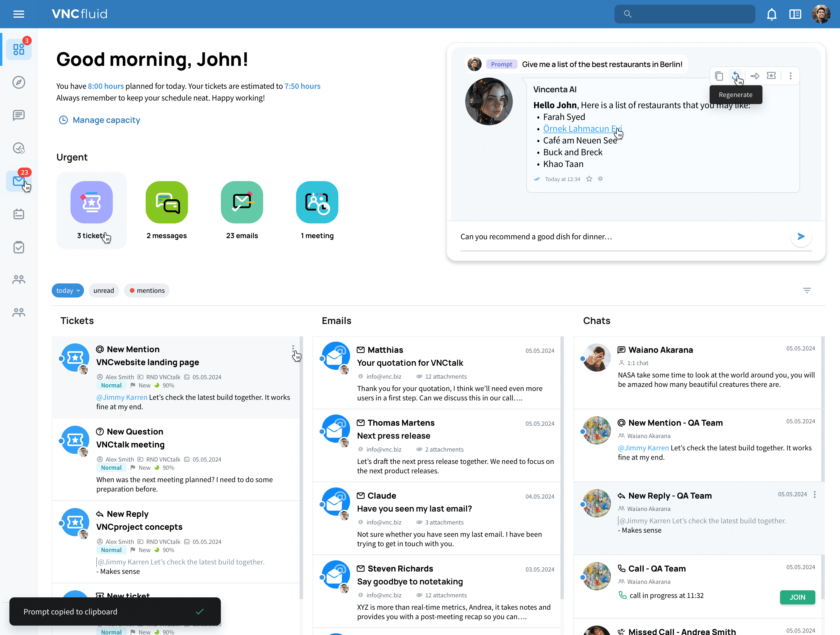Send the AI prompt with arrow button
Screen dimensions: 840x635
pyautogui.click(x=801, y=236)
